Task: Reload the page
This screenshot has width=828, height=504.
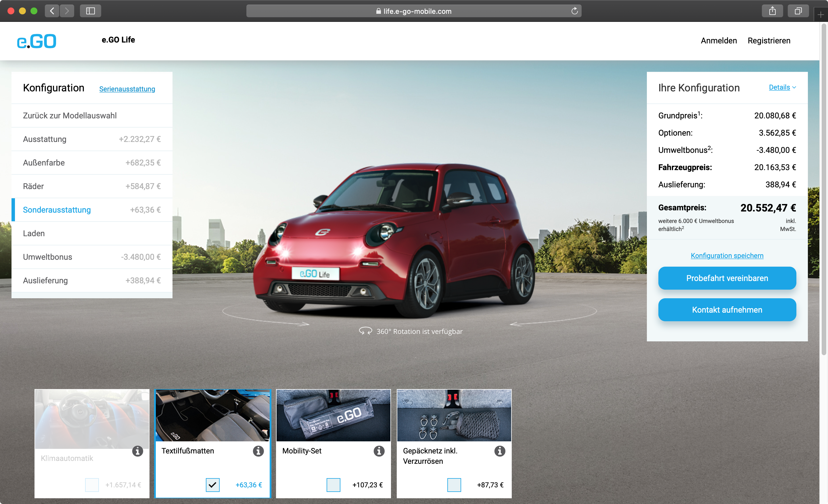Action: click(574, 11)
